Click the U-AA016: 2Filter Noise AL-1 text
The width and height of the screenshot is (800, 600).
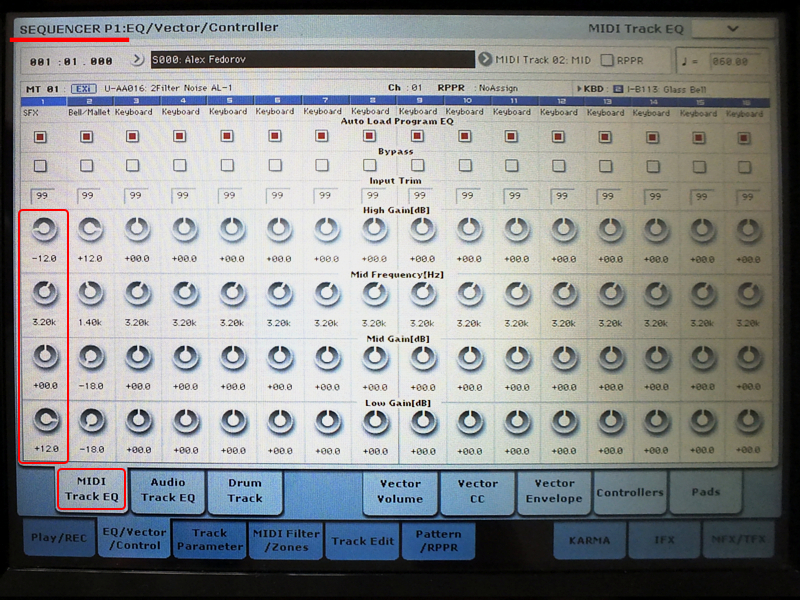coord(168,88)
